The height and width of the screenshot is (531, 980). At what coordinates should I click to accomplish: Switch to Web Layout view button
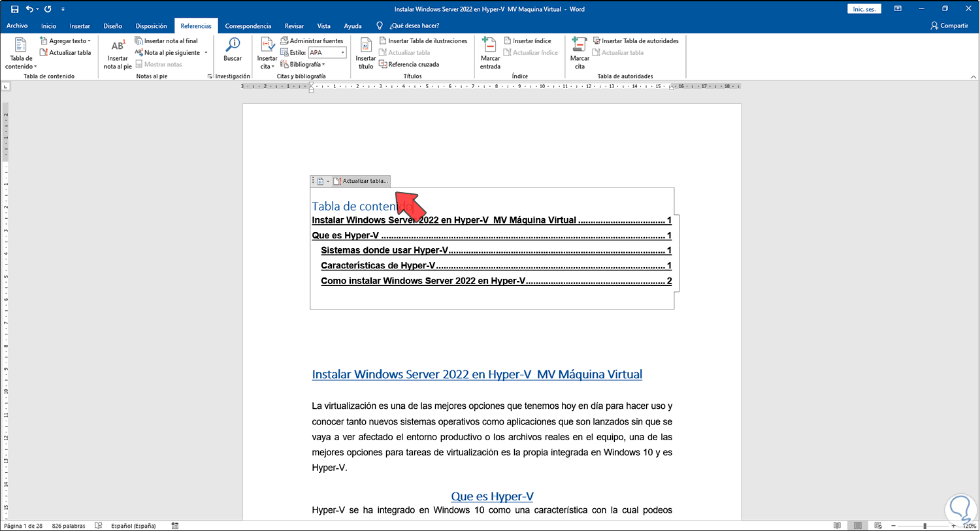pyautogui.click(x=877, y=526)
